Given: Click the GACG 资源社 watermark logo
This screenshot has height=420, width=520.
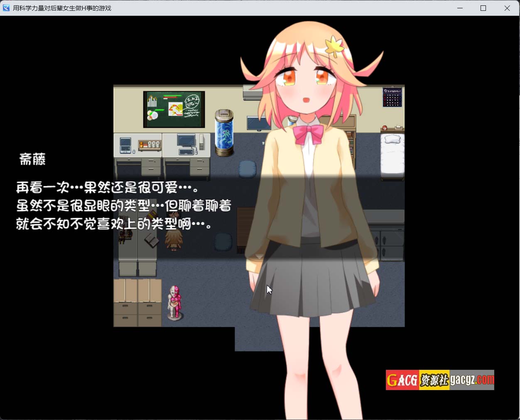Looking at the screenshot, I should [439, 380].
